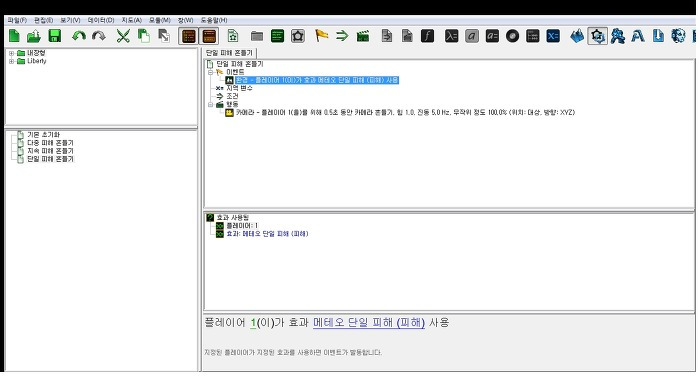Open the blue face head module icon
The image size is (700, 376).
point(678,36)
